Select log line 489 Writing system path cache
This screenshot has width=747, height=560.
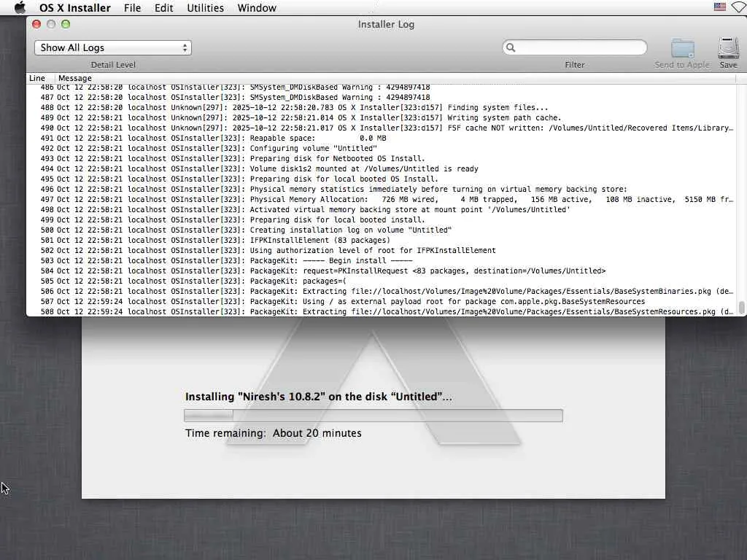coord(381,117)
